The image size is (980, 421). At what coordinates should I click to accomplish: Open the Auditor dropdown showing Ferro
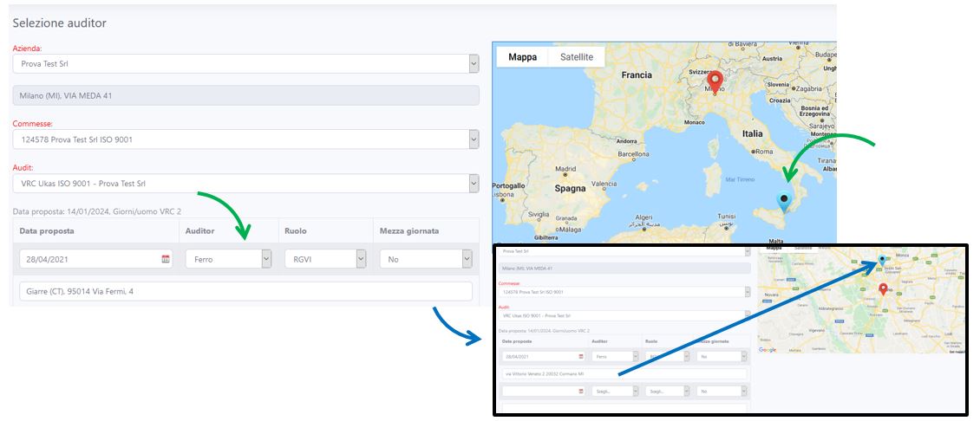pyautogui.click(x=265, y=259)
